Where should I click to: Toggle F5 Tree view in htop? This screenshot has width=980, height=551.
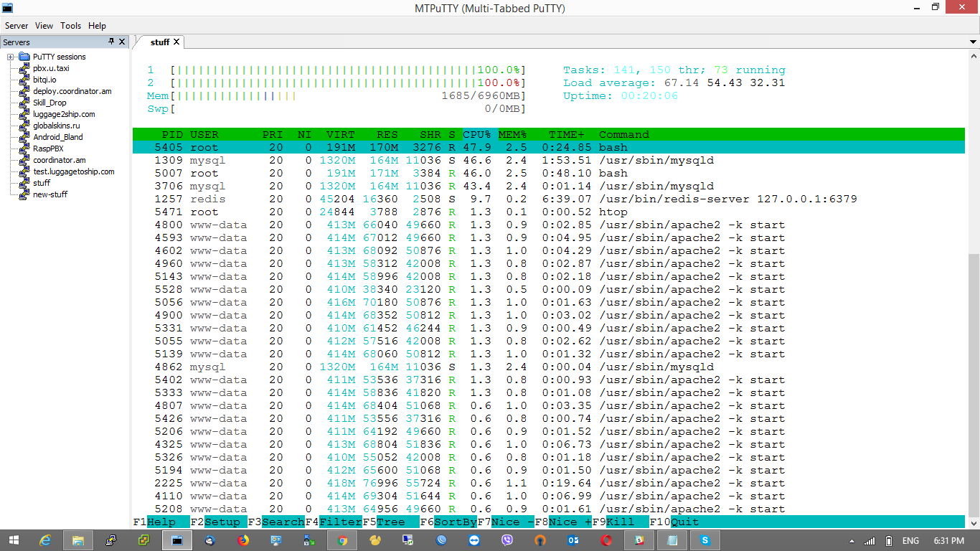coord(391,522)
